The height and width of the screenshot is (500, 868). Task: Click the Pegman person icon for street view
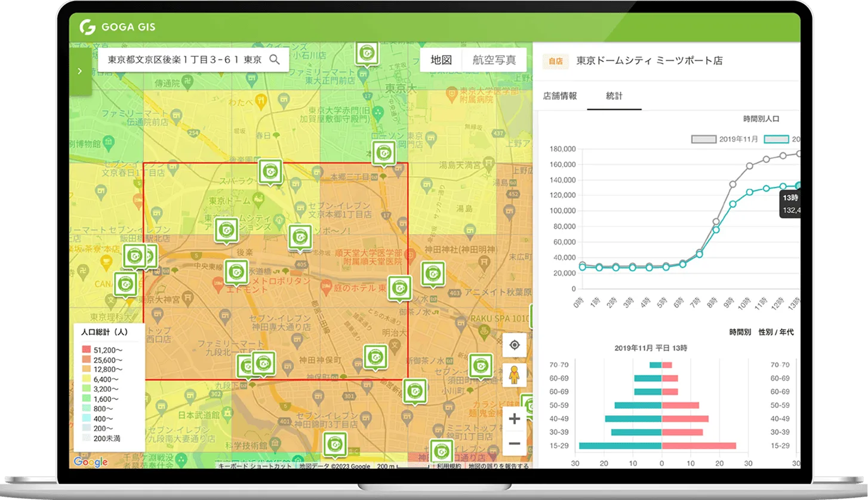pyautogui.click(x=514, y=373)
